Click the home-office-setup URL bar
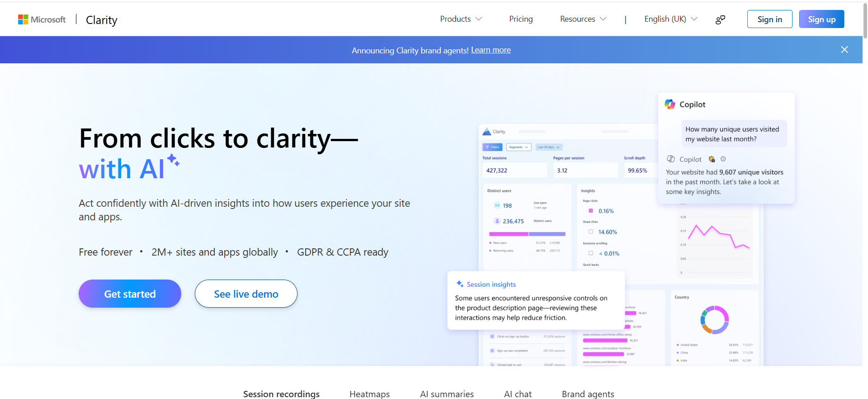Screen dimensions: 868x399 coord(605,340)
